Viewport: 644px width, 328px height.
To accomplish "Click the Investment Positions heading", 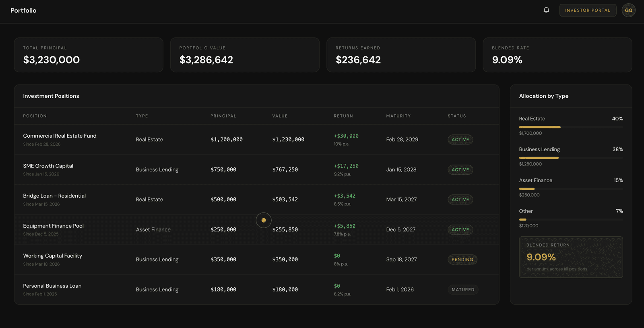I will pyautogui.click(x=51, y=96).
